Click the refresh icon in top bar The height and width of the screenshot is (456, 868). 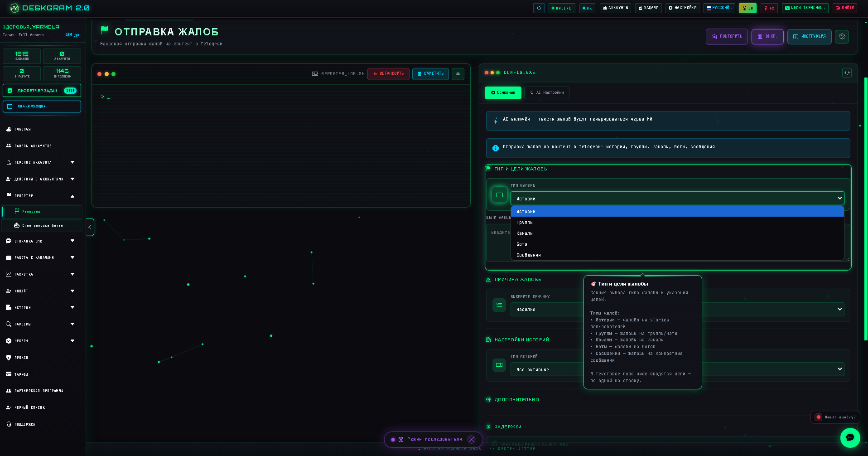coord(539,8)
